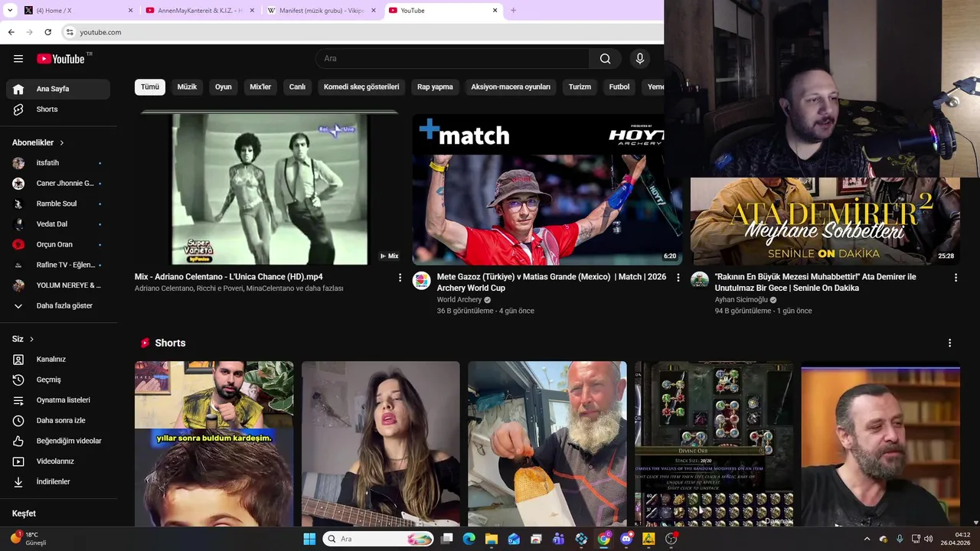The width and height of the screenshot is (980, 551).
Task: Select the Tümü filter chip
Action: (x=150, y=86)
